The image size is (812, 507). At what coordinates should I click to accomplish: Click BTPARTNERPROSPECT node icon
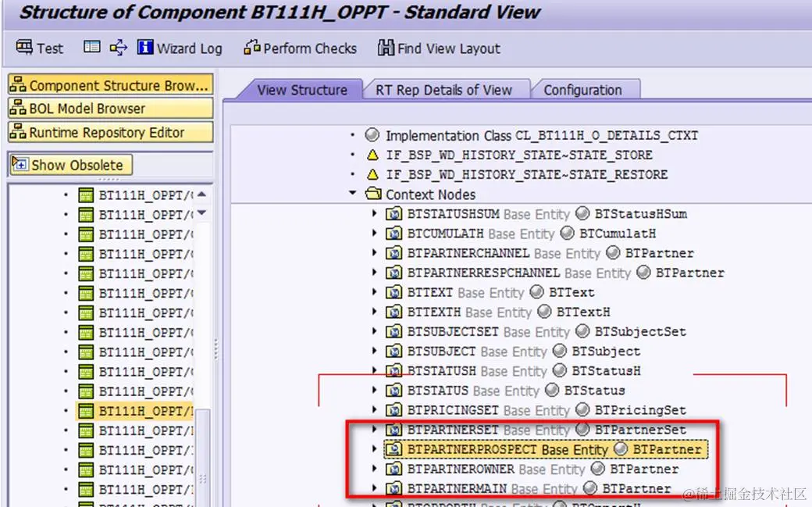pos(394,449)
